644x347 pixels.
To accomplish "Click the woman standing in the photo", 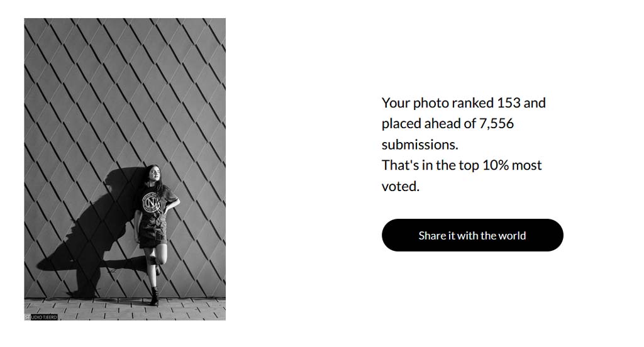I will (x=155, y=235).
